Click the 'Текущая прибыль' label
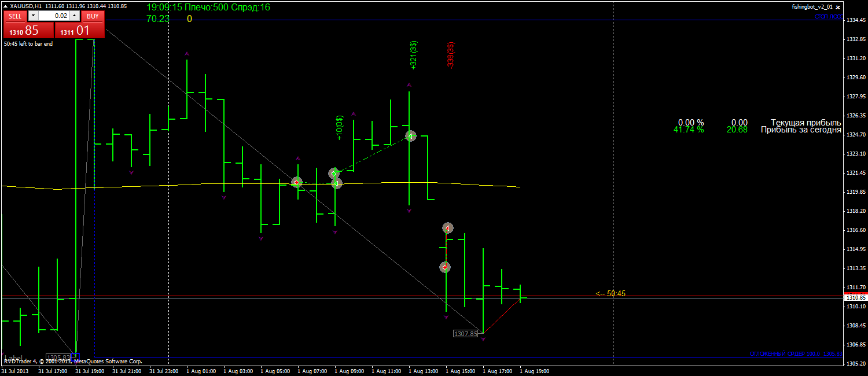 (x=806, y=123)
